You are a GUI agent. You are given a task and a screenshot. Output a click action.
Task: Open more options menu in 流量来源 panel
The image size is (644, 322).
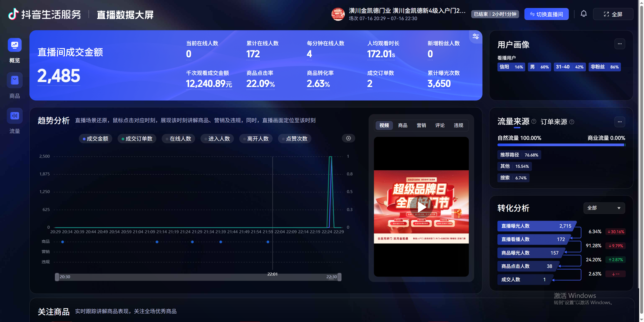pos(620,122)
